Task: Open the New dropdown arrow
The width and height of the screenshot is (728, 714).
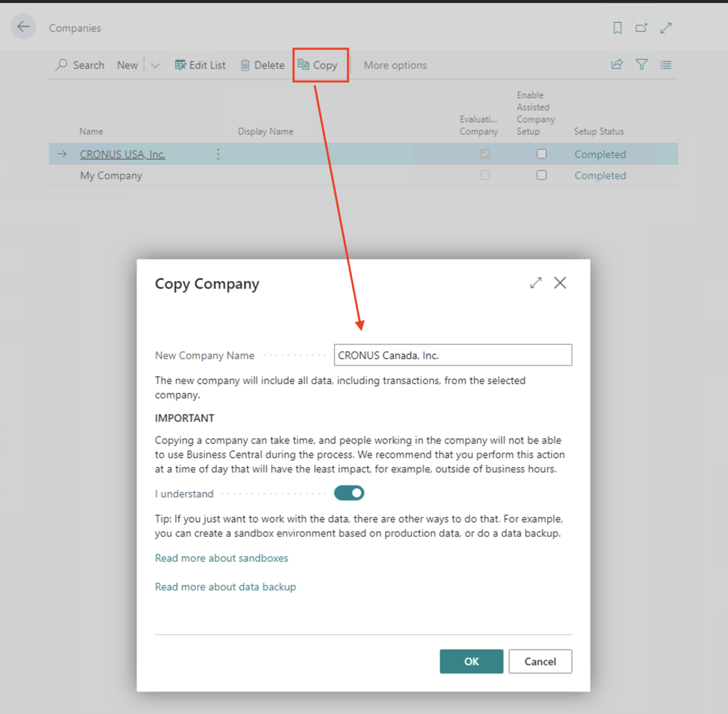Action: (x=155, y=65)
